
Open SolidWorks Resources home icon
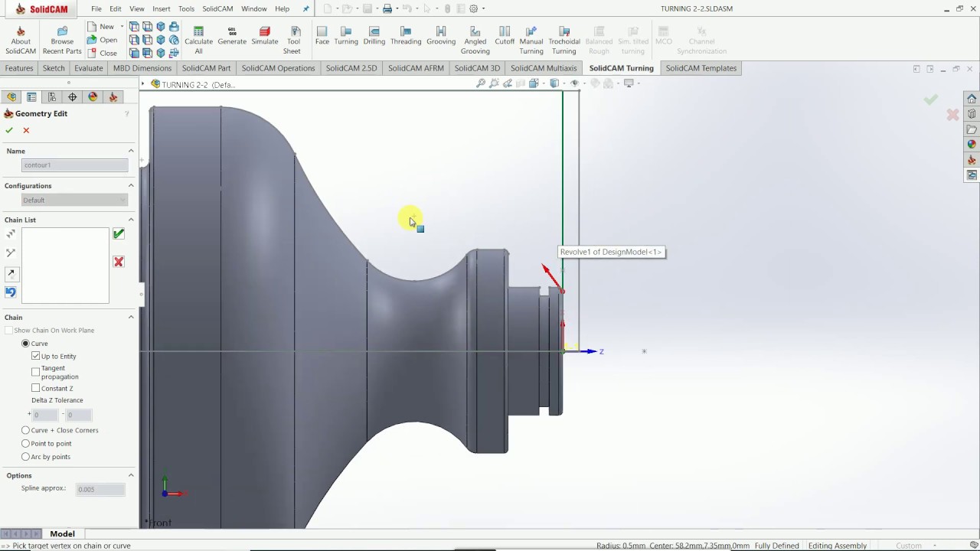tap(972, 99)
